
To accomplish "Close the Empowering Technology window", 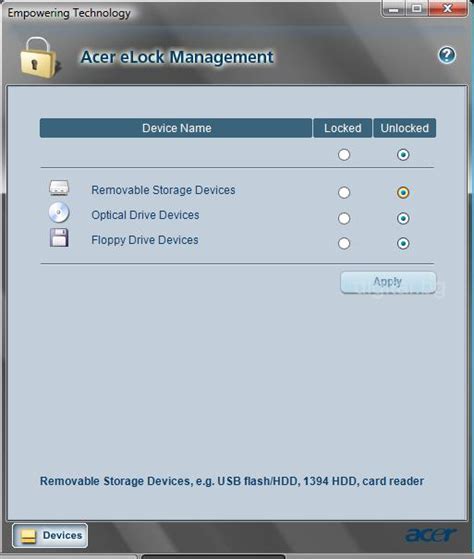I will point(447,9).
